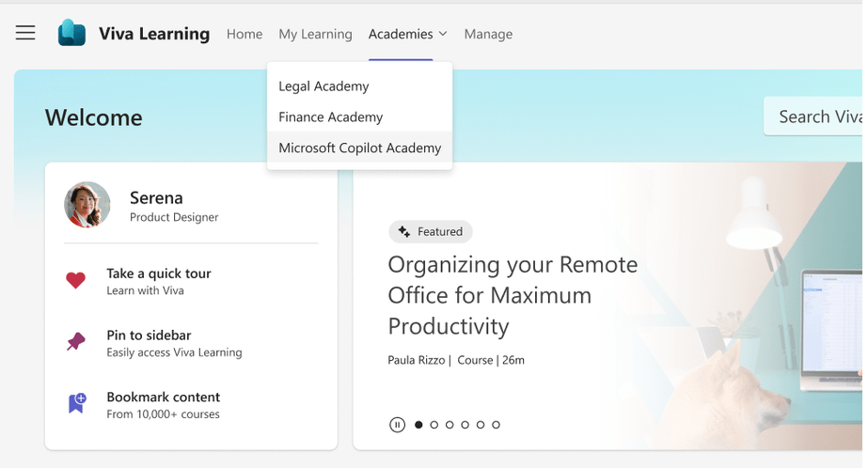
Task: Go to the Home tab
Action: [x=245, y=34]
